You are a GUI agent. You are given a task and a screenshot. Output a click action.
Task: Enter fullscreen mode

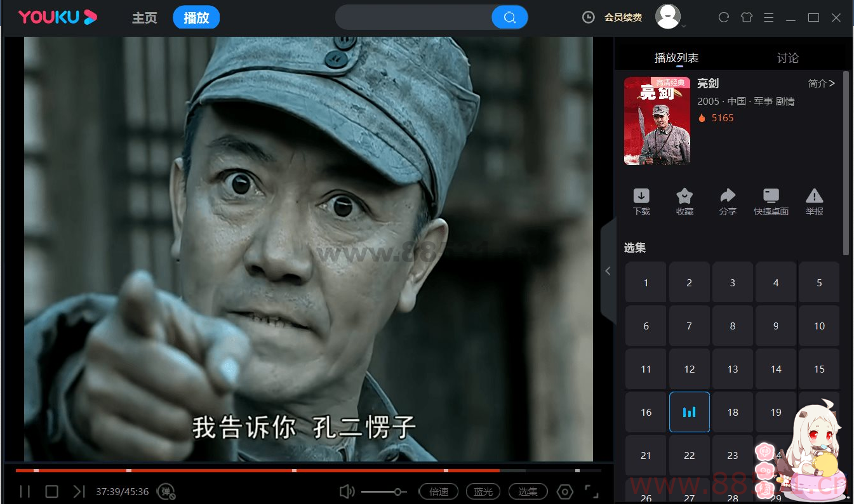click(x=592, y=491)
